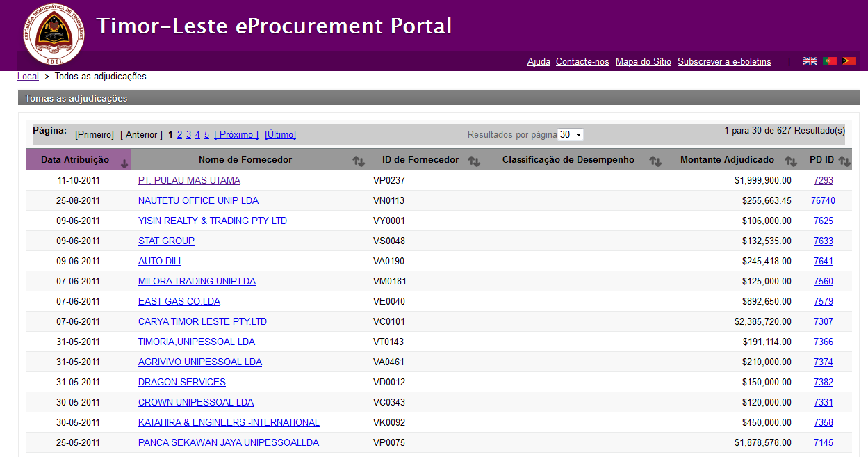
Task: Sort by Montante Adjudicado arrows icon
Action: tap(791, 161)
